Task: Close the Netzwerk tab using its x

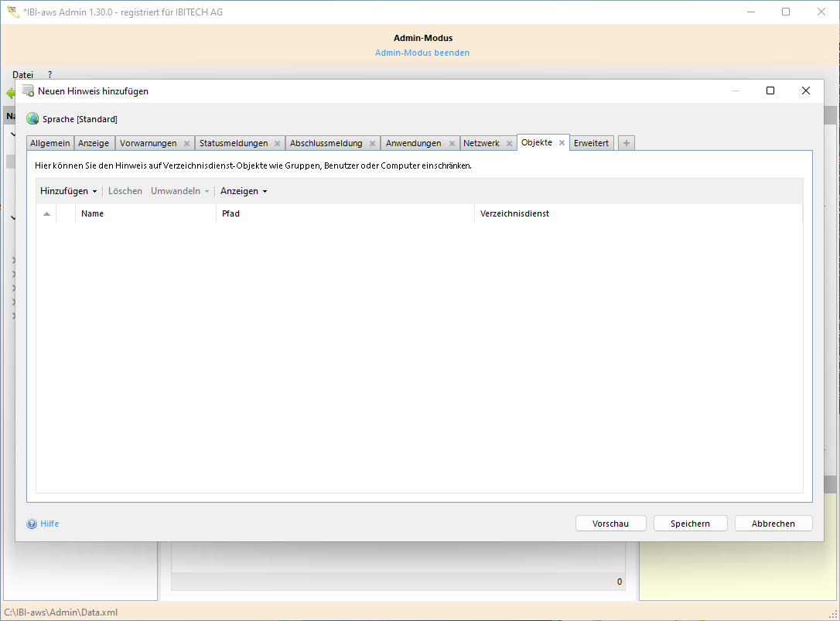Action: coord(509,144)
